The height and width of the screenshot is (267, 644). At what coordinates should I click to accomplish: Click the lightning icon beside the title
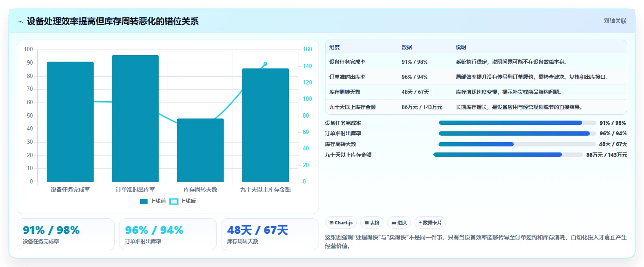21,22
